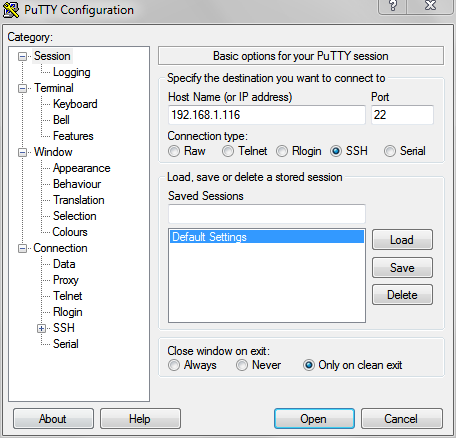The height and width of the screenshot is (438, 456).
Task: Click the About button
Action: point(53,419)
